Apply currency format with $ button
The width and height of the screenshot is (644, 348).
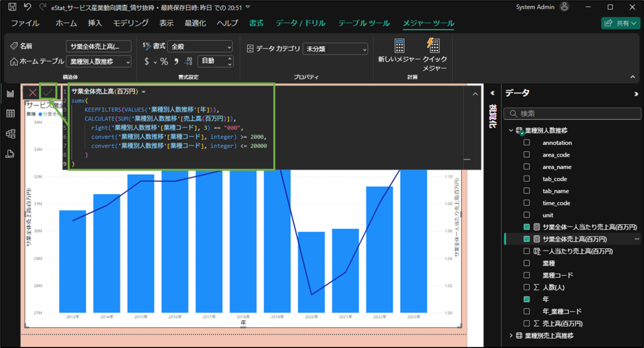click(147, 61)
